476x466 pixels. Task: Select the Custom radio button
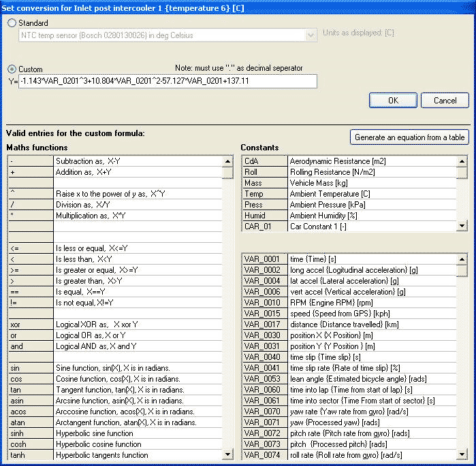click(x=12, y=69)
